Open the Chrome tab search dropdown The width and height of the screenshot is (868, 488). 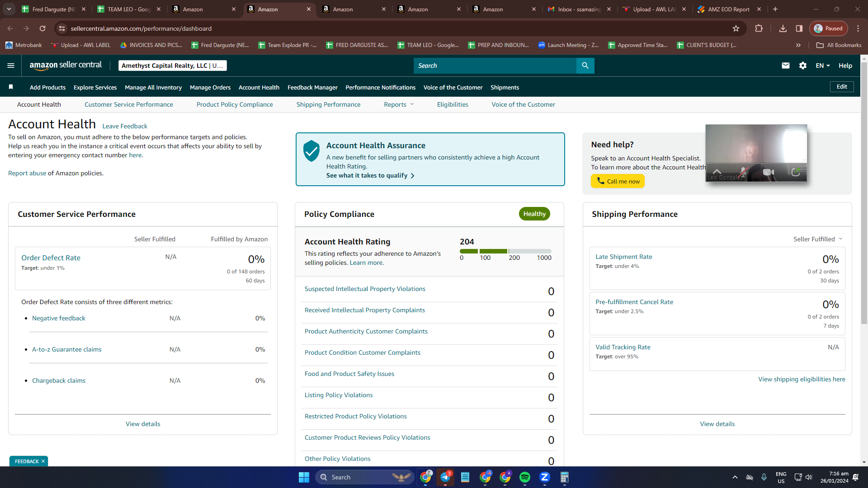point(9,9)
